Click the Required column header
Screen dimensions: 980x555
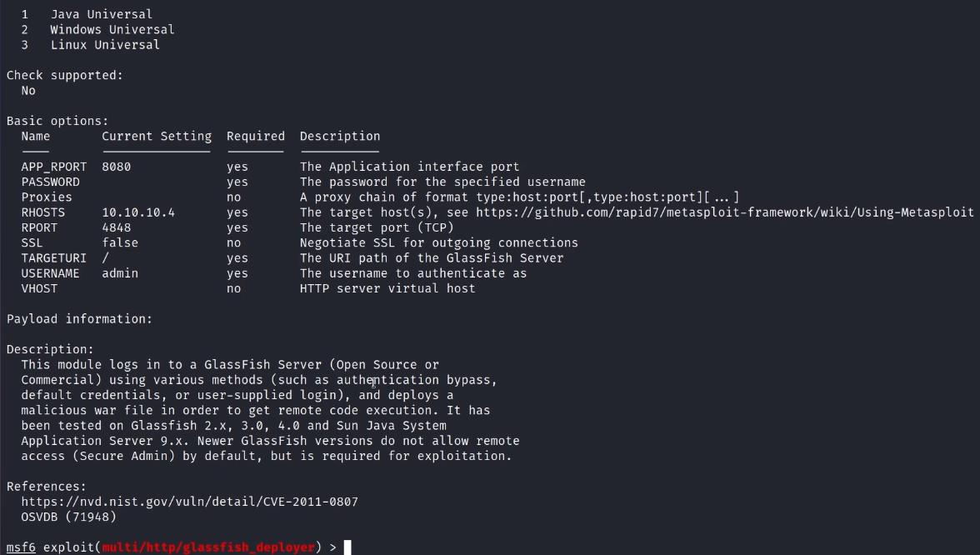tap(256, 136)
